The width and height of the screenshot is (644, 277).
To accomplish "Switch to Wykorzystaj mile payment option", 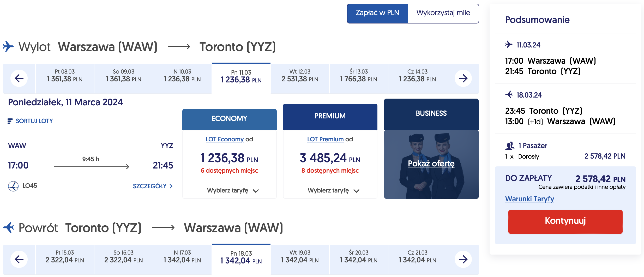I will click(x=443, y=13).
